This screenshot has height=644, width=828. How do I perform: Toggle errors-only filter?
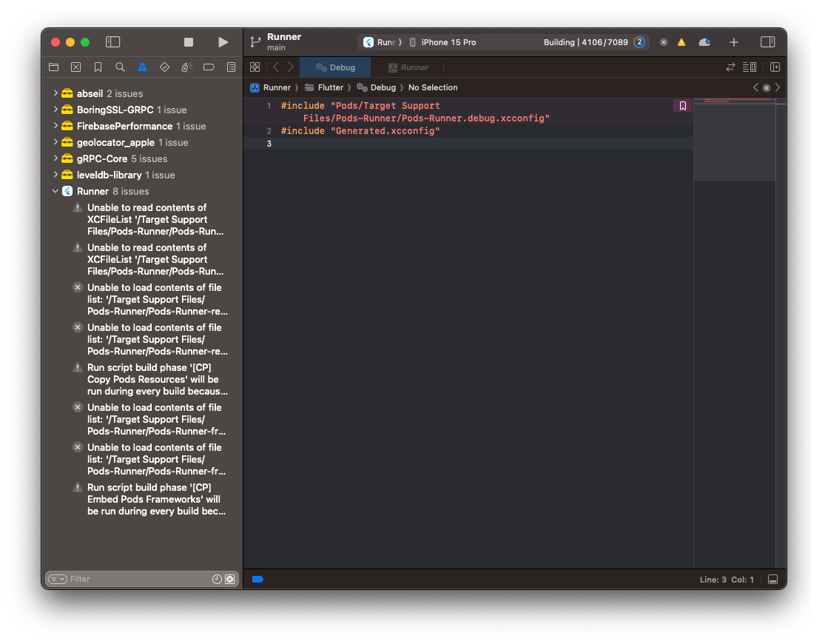229,579
